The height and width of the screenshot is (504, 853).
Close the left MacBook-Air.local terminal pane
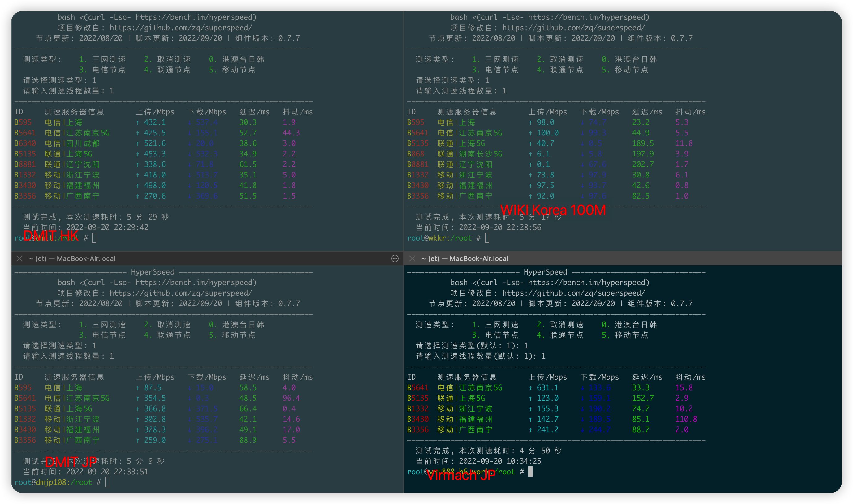point(19,258)
